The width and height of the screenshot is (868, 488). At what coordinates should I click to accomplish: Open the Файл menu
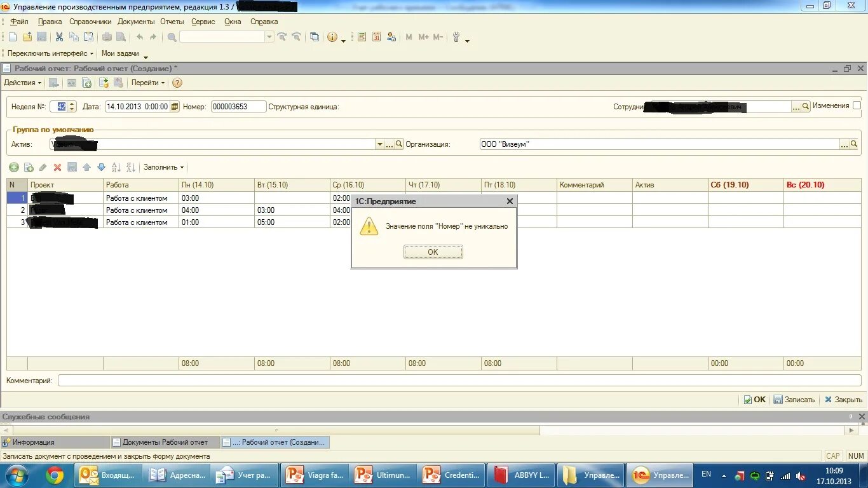(19, 22)
